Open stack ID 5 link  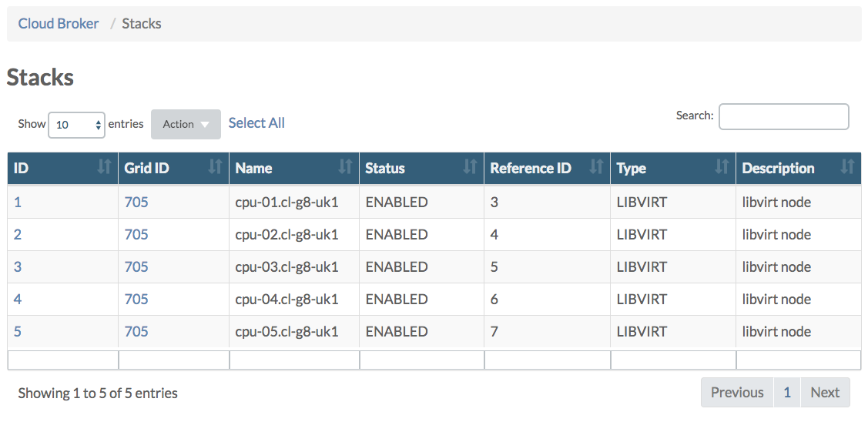pos(18,332)
